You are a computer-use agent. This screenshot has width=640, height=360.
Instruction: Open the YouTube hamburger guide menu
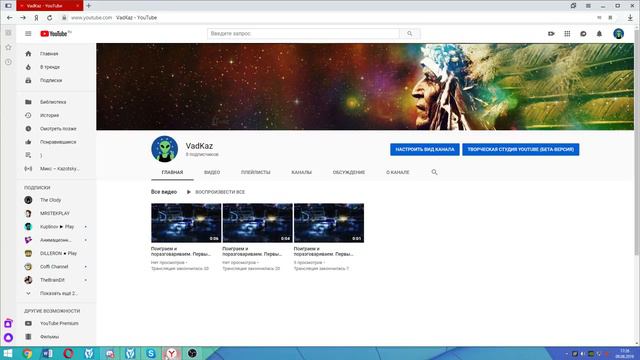tap(28, 33)
